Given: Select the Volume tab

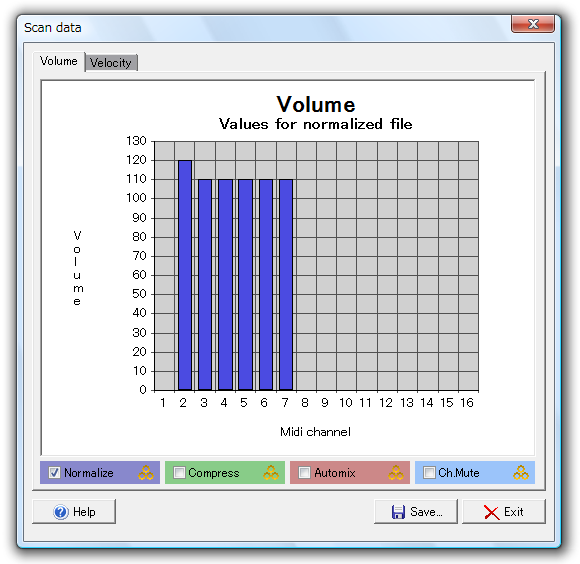Looking at the screenshot, I should (x=59, y=61).
